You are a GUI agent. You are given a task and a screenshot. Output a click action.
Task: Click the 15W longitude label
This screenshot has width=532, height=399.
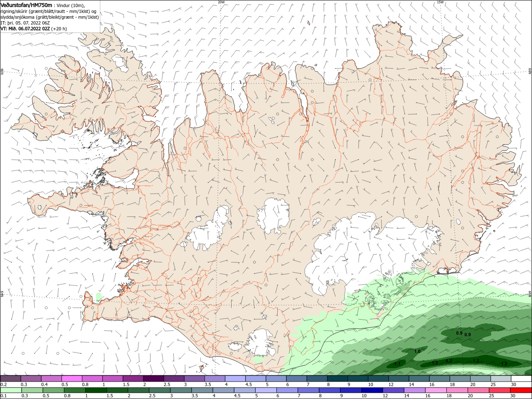pyautogui.click(x=440, y=2)
